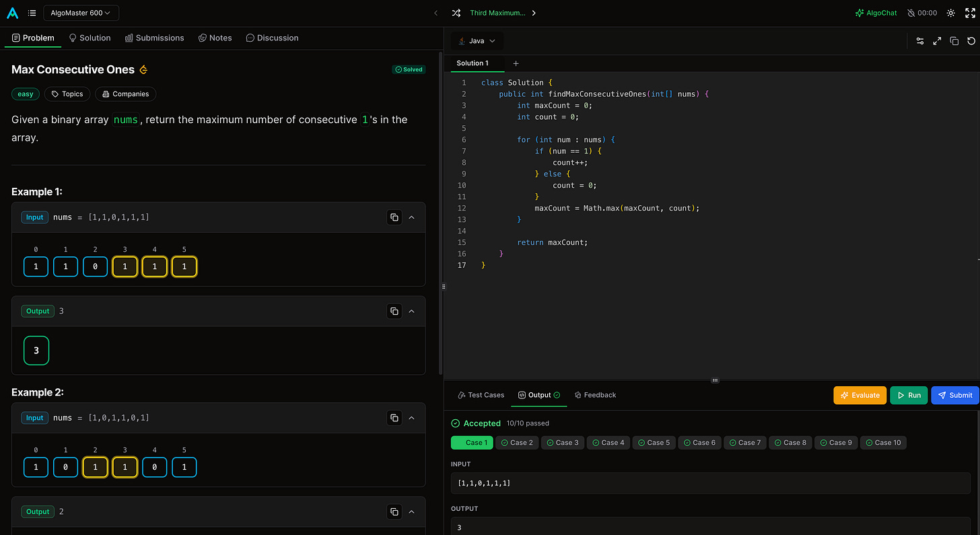Open the problem list icon
This screenshot has width=980, height=535.
pos(32,13)
